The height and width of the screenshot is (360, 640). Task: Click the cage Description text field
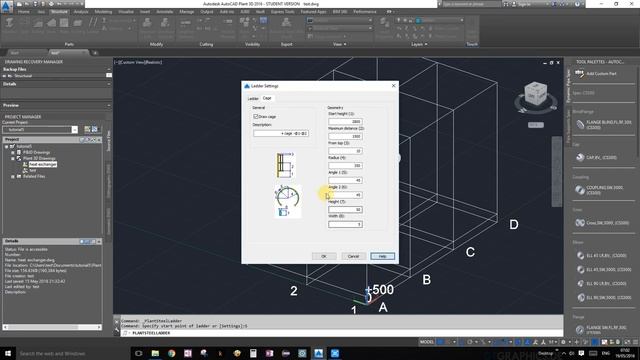281,133
